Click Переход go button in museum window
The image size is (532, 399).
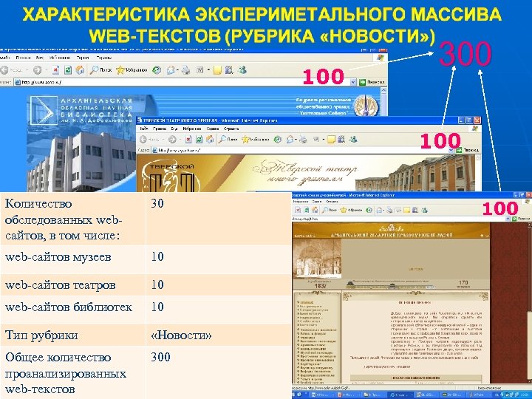pos(522,219)
